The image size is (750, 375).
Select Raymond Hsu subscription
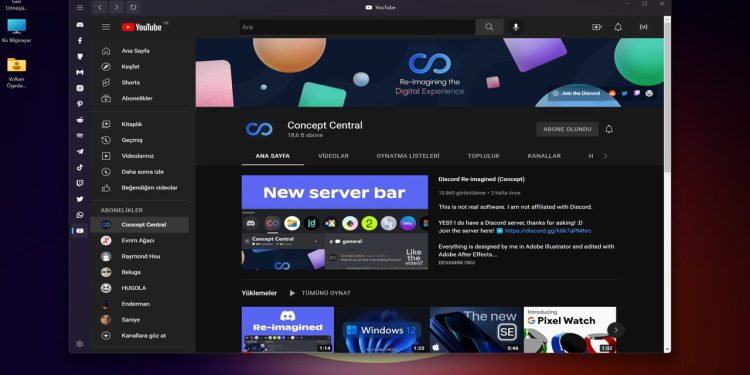coord(140,256)
